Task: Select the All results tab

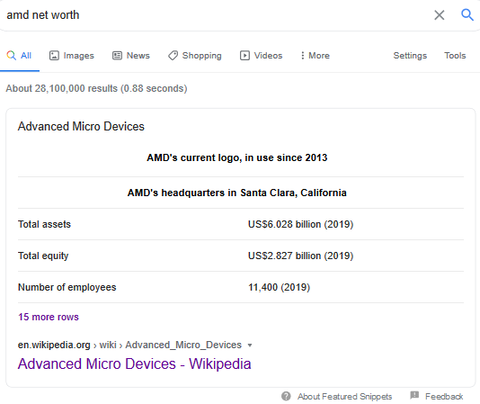Action: point(19,56)
